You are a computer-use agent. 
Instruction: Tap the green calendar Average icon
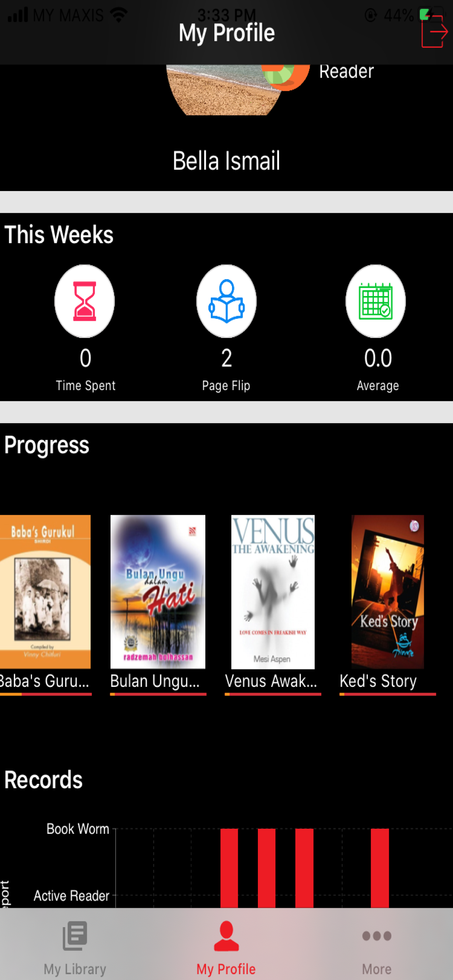point(375,301)
